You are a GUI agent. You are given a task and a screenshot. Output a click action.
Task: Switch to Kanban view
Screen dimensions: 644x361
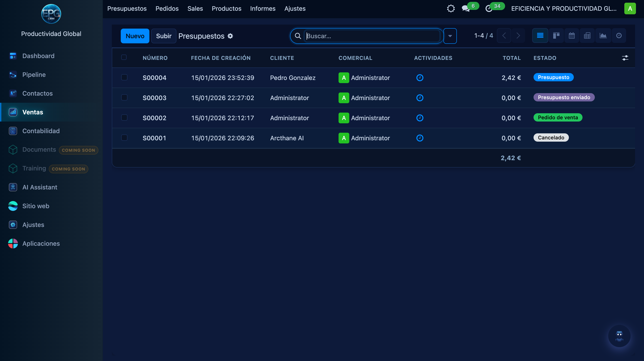click(556, 36)
